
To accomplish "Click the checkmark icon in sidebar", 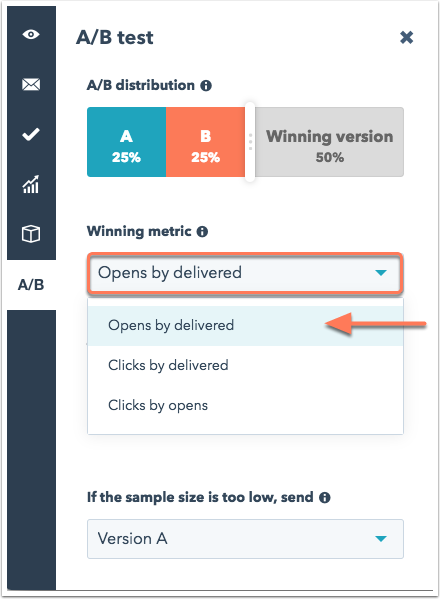I will tap(31, 134).
